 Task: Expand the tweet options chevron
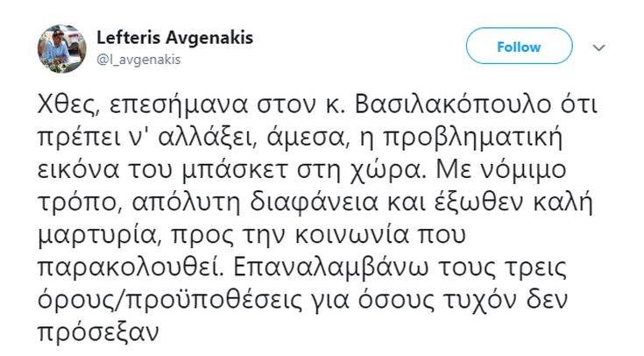[599, 47]
